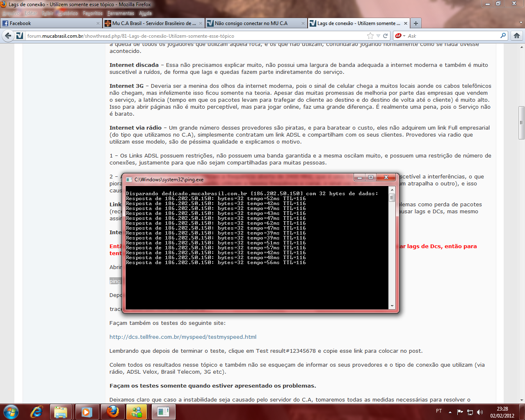This screenshot has width=525, height=420.
Task: Open Windows Media Player from taskbar
Action: (x=87, y=411)
